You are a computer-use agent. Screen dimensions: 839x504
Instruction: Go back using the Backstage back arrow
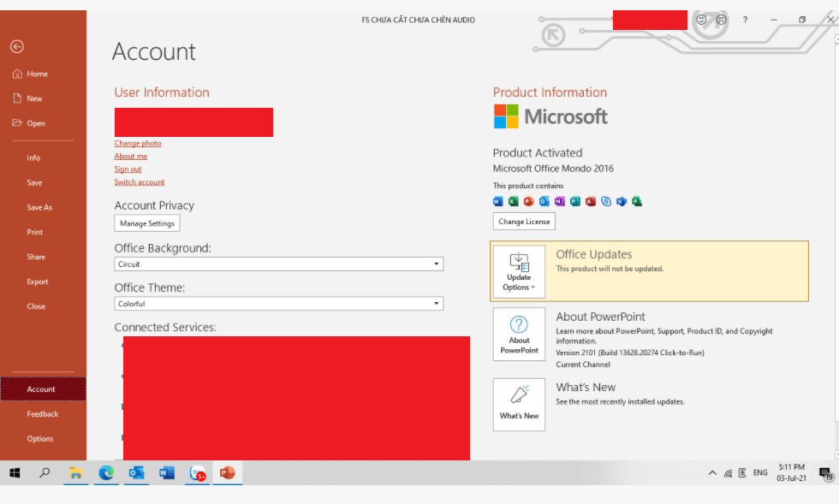point(17,46)
